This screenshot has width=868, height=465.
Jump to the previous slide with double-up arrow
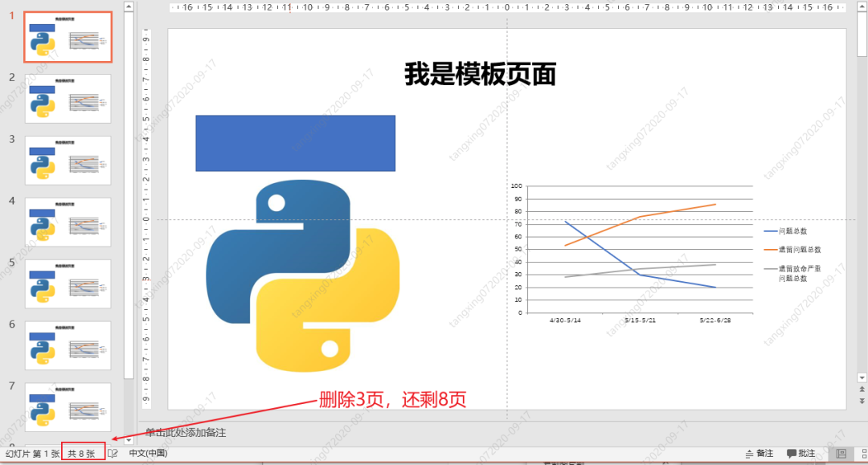[x=862, y=390]
